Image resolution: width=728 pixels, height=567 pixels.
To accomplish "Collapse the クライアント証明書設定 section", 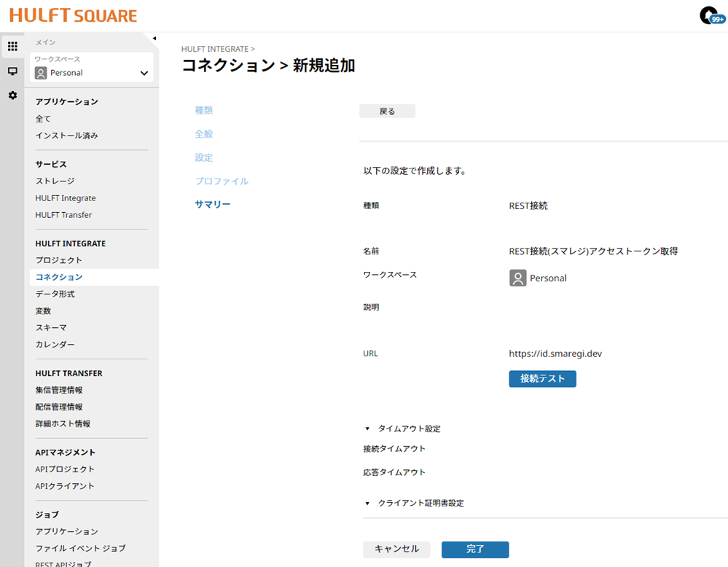I will (x=367, y=504).
